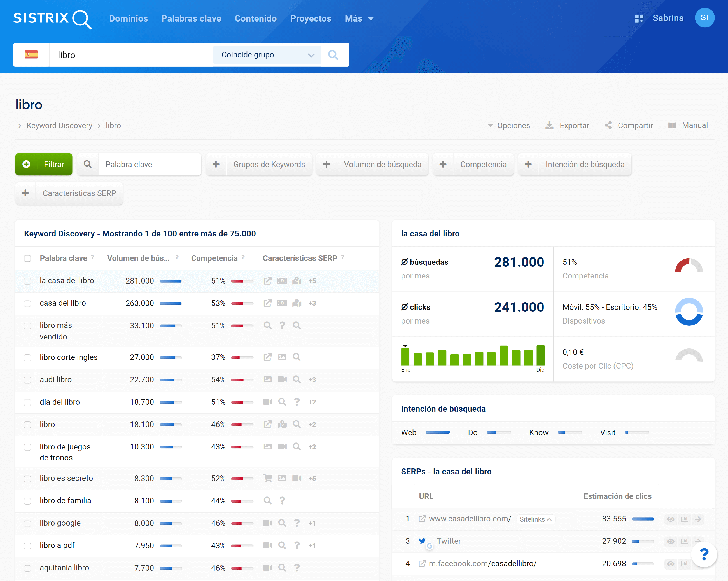728x581 pixels.
Task: Click the shopping cart icon for libro es secreto
Action: point(267,478)
